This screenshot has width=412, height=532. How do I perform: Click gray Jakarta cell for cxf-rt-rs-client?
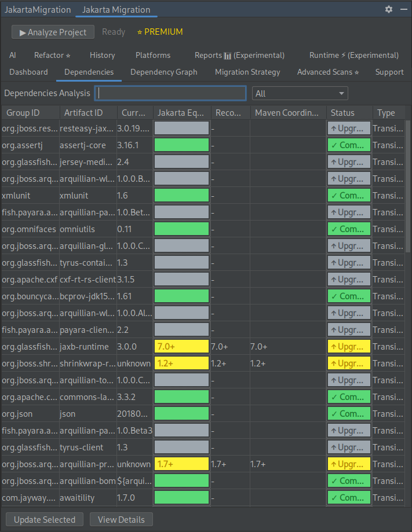pos(182,280)
